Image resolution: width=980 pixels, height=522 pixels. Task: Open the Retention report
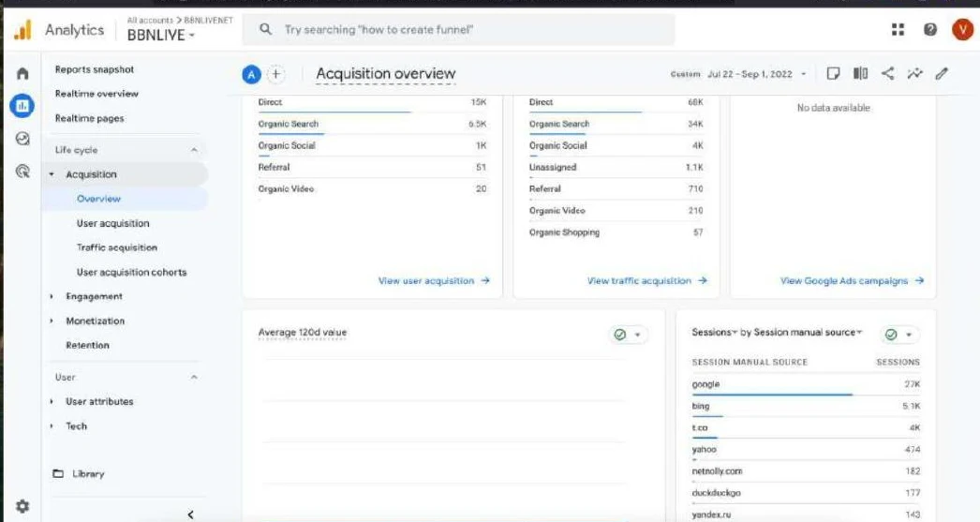click(87, 345)
